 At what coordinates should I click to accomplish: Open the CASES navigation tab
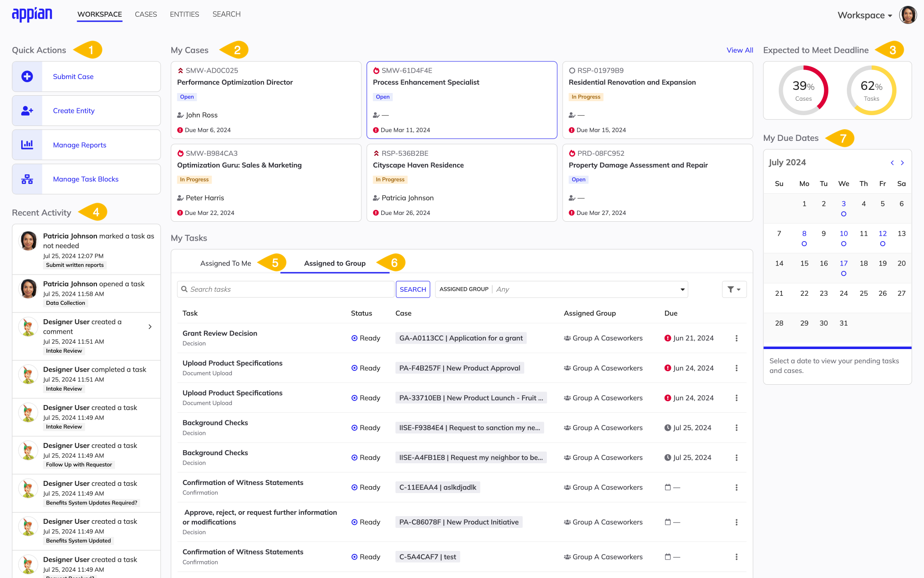click(x=146, y=14)
